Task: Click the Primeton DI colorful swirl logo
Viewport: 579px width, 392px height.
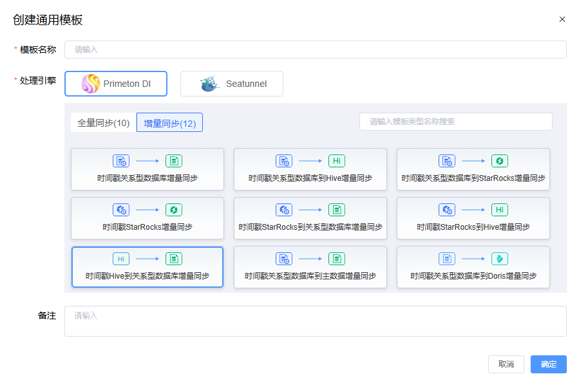Action: 91,84
